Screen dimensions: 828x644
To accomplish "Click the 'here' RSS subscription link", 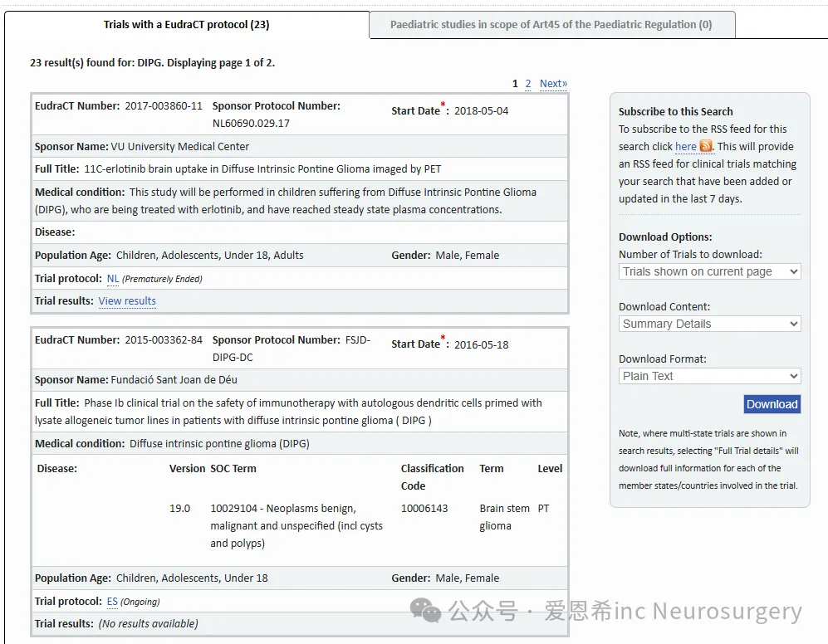I will (685, 147).
